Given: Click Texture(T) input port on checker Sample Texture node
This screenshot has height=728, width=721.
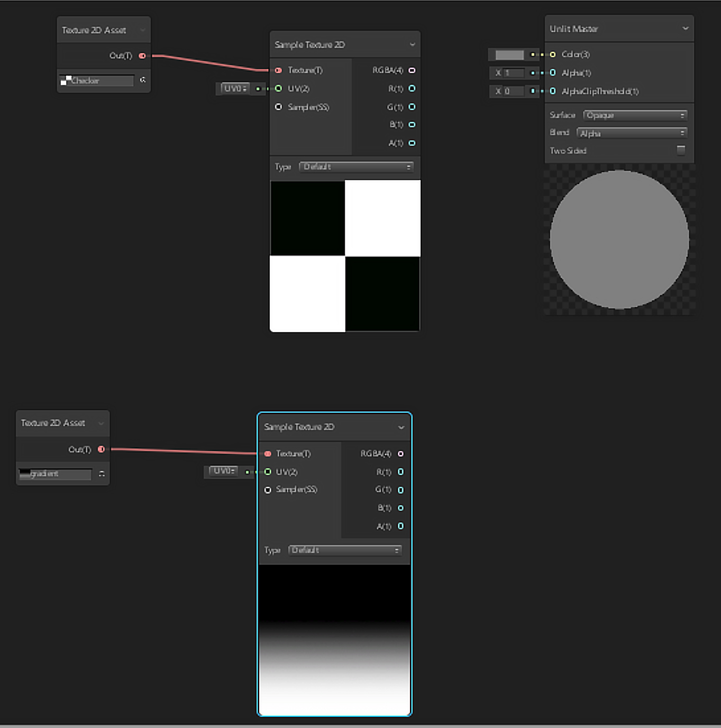Looking at the screenshot, I should (278, 70).
